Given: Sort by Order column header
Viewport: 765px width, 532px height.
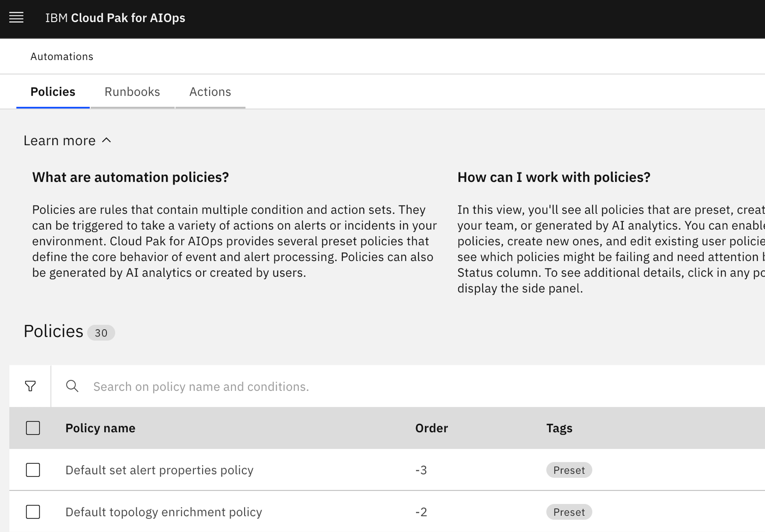Looking at the screenshot, I should tap(431, 428).
